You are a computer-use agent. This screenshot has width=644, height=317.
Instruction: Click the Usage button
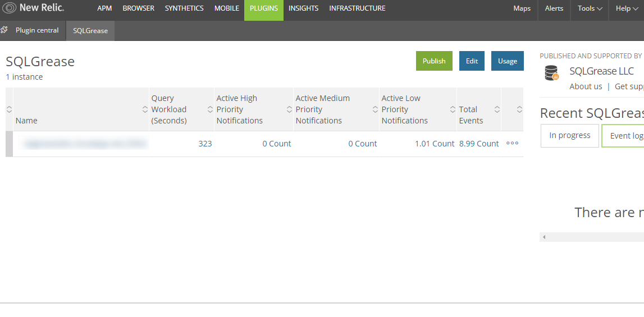click(507, 61)
